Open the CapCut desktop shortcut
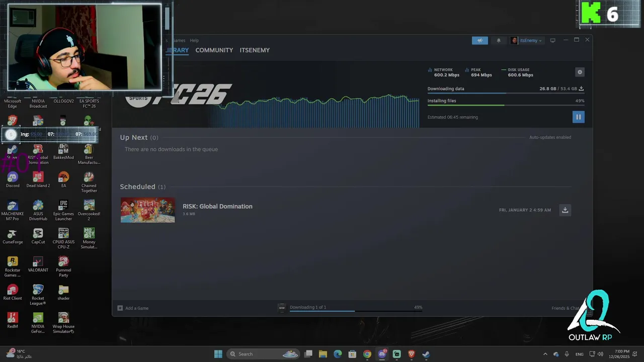Image resolution: width=644 pixels, height=362 pixels. [x=38, y=236]
